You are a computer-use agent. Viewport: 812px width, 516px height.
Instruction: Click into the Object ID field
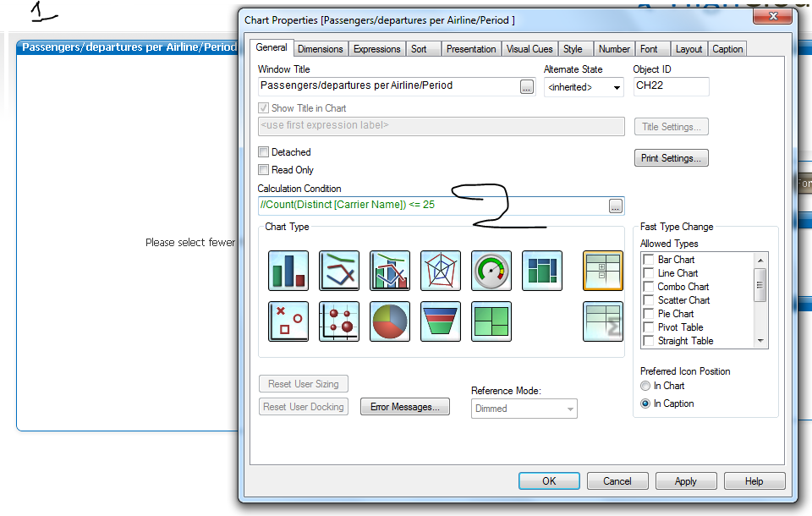coord(671,86)
